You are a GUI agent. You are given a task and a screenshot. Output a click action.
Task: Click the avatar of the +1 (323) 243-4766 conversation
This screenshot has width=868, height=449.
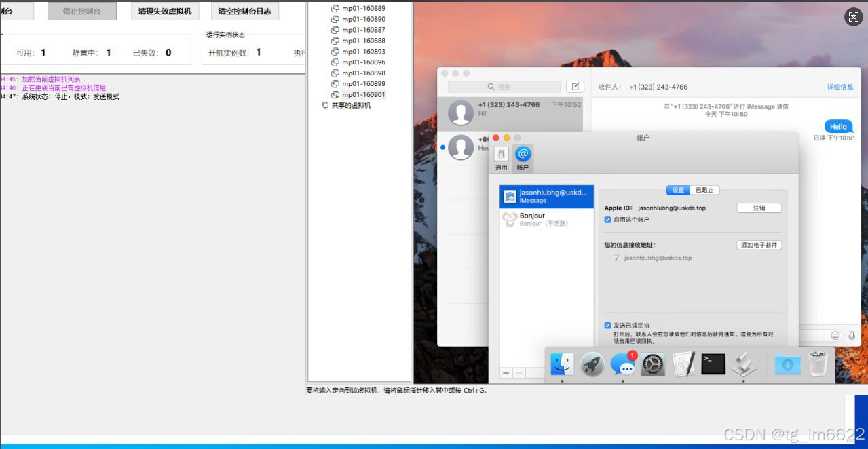[x=461, y=113]
